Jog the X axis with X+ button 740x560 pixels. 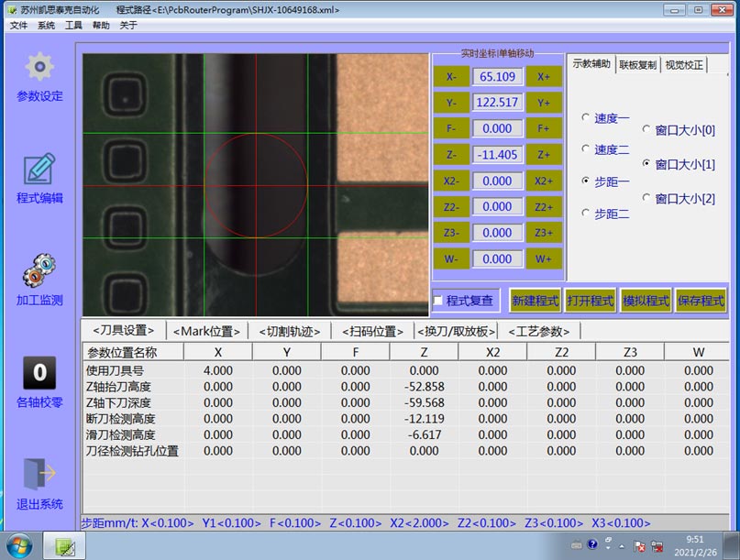click(544, 76)
